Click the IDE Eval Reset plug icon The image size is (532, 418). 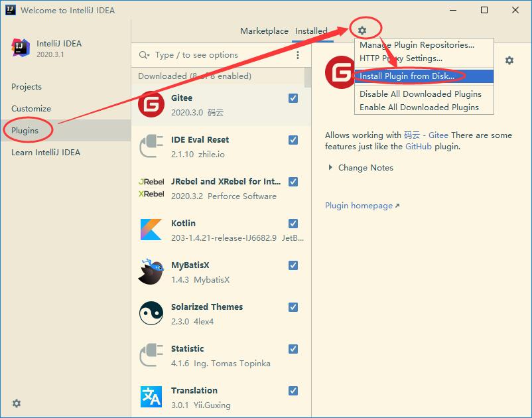(151, 146)
